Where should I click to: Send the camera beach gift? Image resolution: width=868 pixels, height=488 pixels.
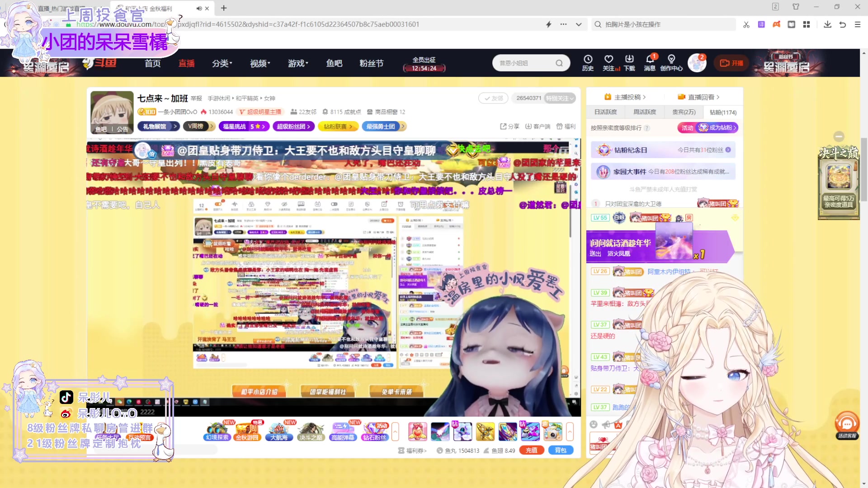tap(552, 432)
